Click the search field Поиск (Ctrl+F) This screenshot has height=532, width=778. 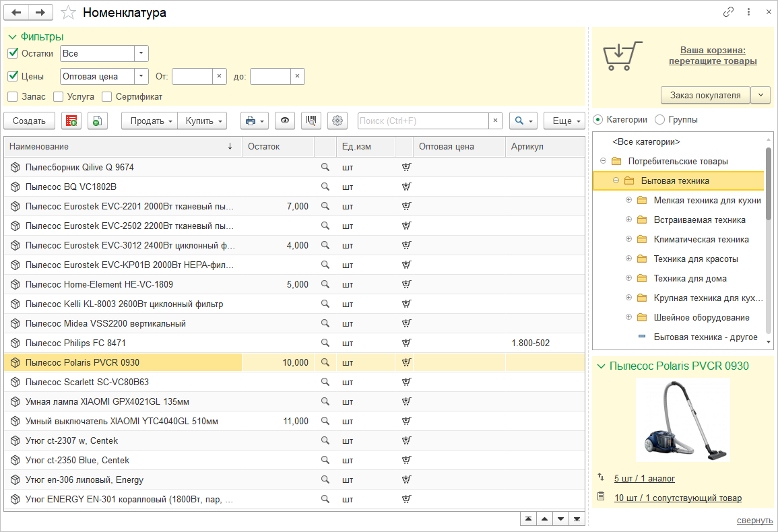422,121
